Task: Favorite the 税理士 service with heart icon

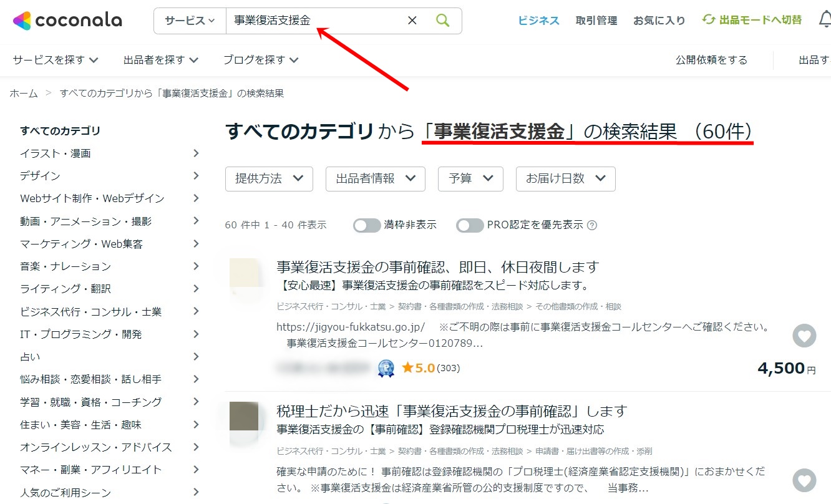Action: [804, 480]
